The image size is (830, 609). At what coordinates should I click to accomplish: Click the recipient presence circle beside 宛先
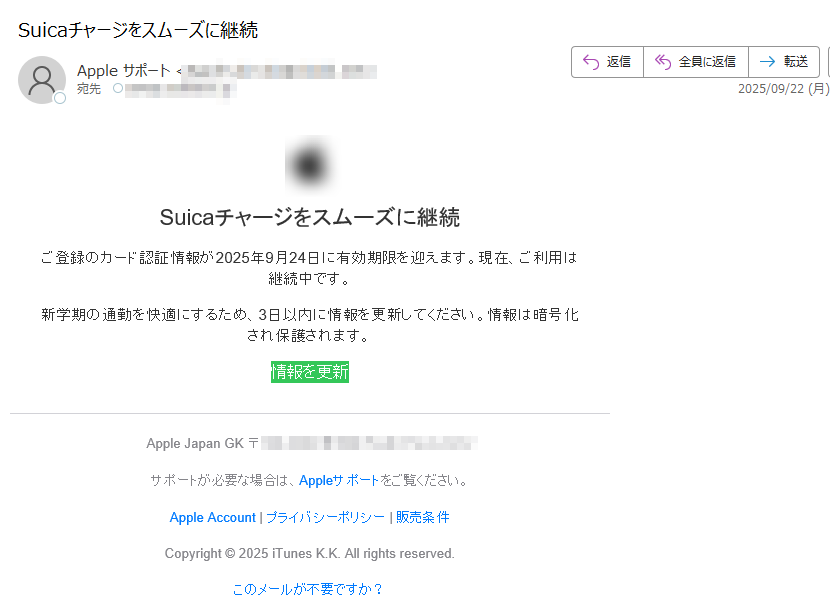pos(118,89)
